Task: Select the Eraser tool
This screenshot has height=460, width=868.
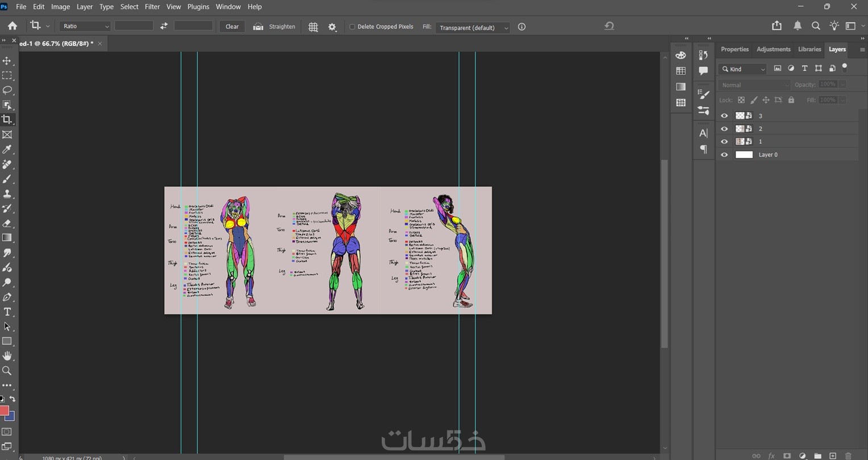Action: [7, 223]
